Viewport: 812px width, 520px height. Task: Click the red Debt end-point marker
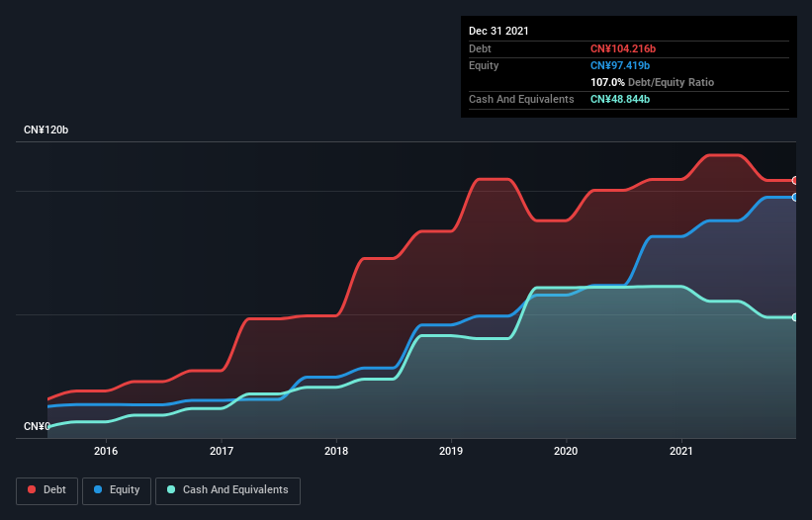pos(795,181)
